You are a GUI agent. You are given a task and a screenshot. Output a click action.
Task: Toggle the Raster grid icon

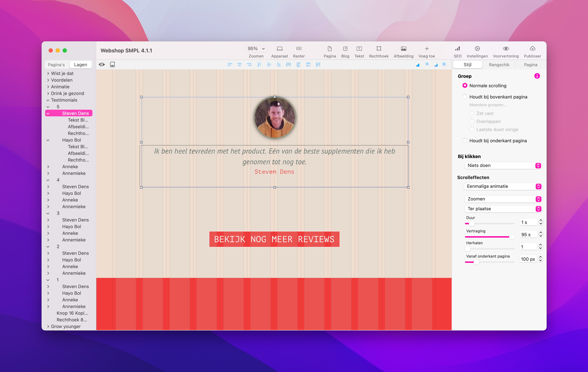coord(299,49)
